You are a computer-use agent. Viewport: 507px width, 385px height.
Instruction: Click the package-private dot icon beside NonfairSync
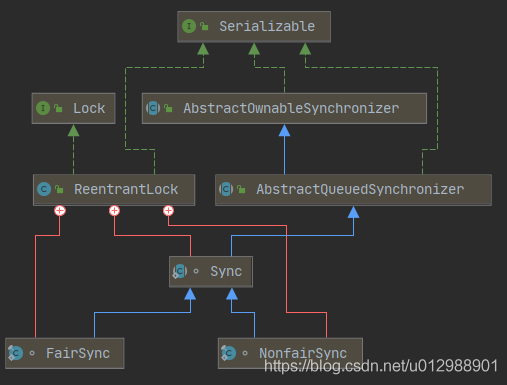pyautogui.click(x=245, y=353)
